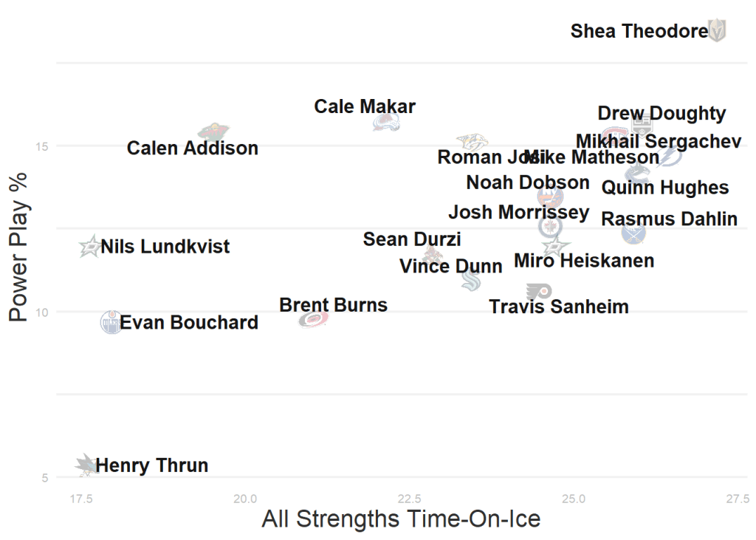Click the Vegas Golden Knights logo
The image size is (756, 540).
717,31
